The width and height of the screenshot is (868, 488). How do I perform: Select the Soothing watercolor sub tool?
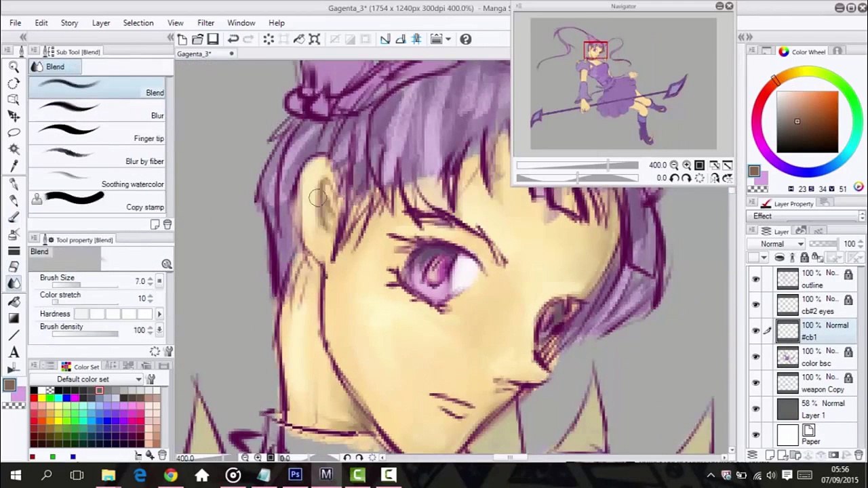point(98,180)
